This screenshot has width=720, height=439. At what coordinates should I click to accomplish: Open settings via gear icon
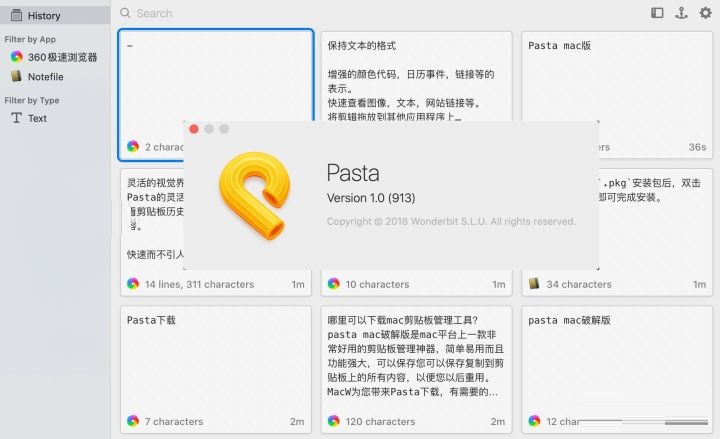click(x=705, y=13)
